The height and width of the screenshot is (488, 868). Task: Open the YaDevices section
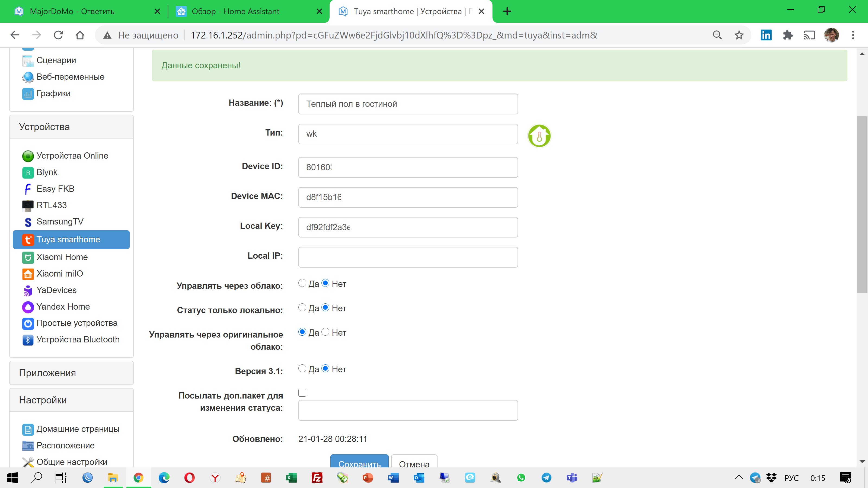pyautogui.click(x=56, y=290)
